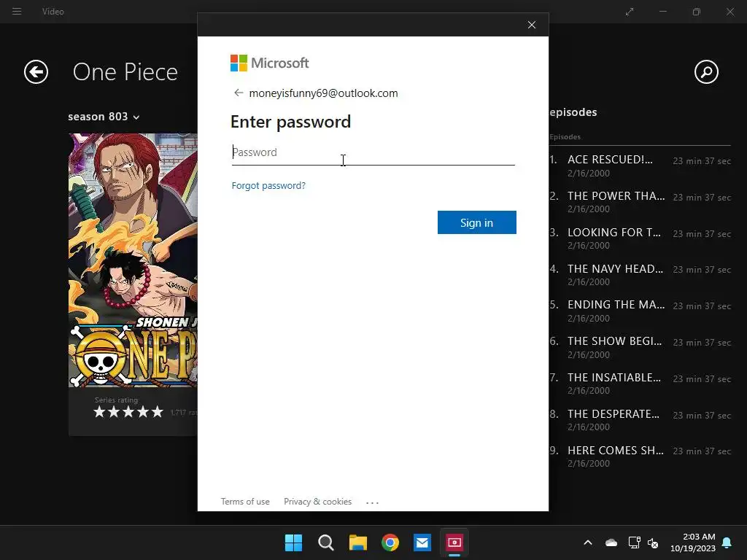747x560 pixels.
Task: Expand the season 803 dropdown
Action: (104, 117)
